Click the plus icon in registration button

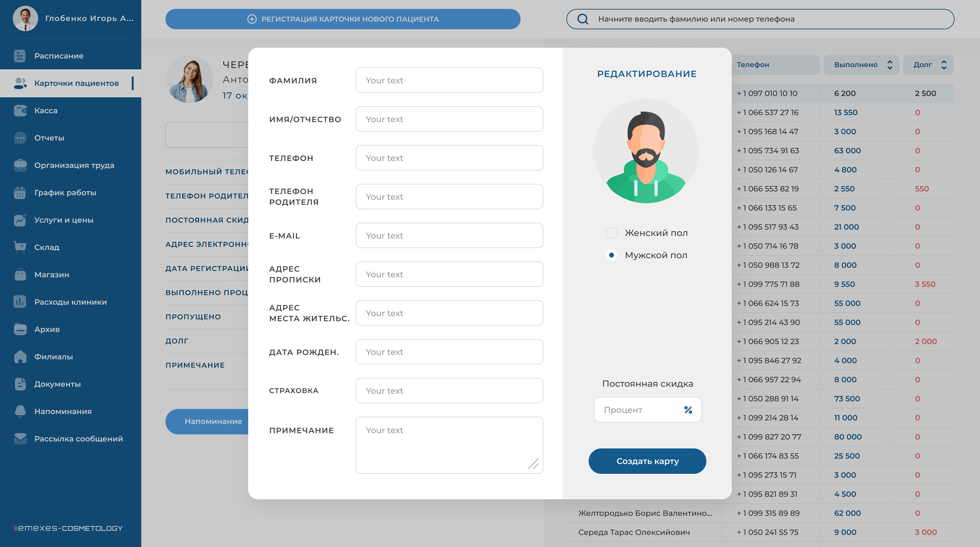(252, 19)
